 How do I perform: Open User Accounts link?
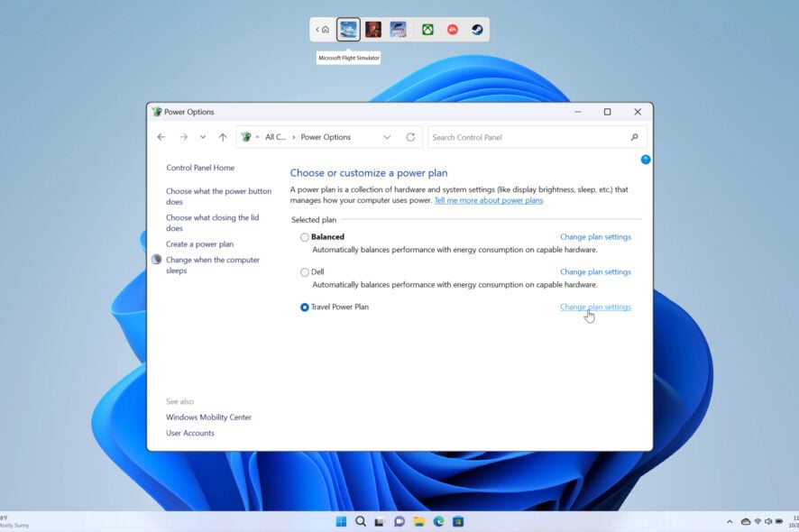pyautogui.click(x=190, y=433)
